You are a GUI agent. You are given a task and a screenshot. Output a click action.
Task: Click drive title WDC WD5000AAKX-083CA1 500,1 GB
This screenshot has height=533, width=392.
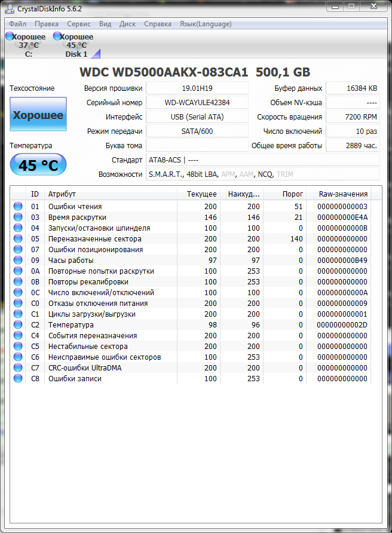195,72
